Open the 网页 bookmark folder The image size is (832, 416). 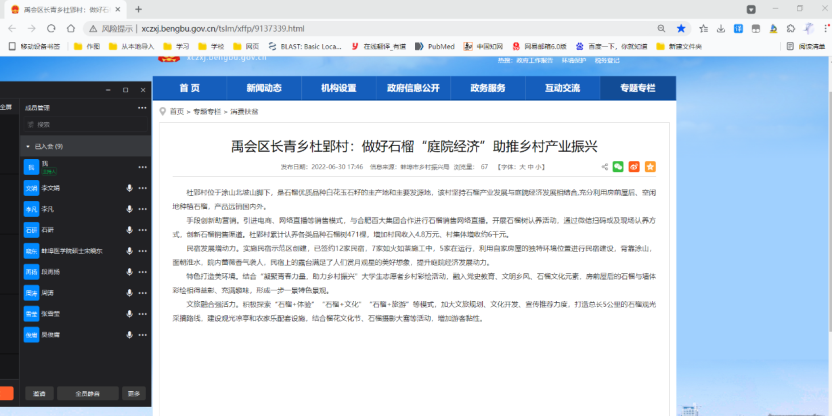(x=246, y=46)
